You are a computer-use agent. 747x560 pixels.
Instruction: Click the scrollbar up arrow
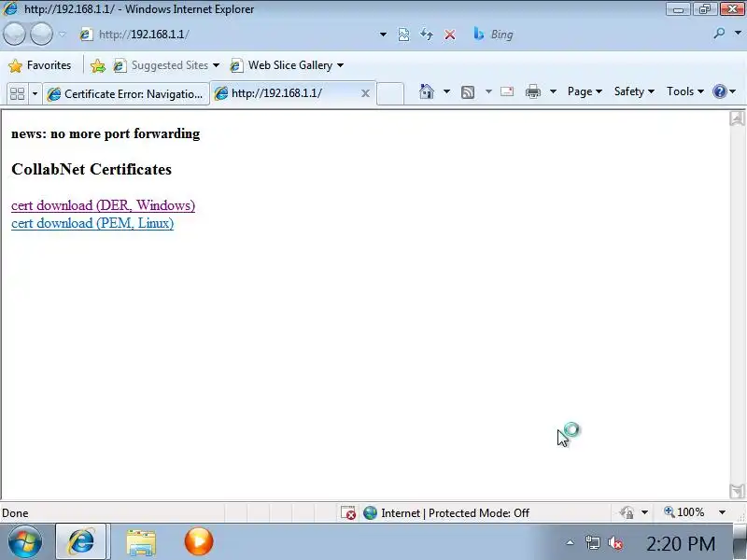coord(737,119)
